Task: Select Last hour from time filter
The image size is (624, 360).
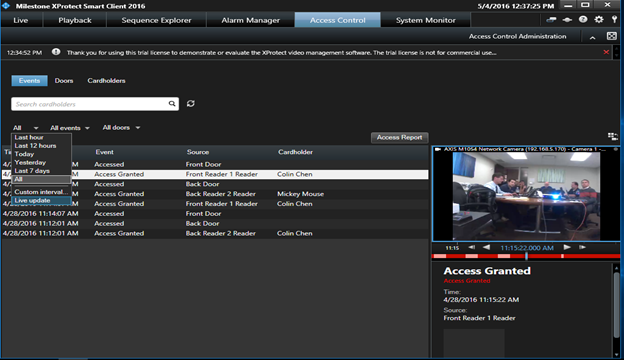Action: (41, 137)
